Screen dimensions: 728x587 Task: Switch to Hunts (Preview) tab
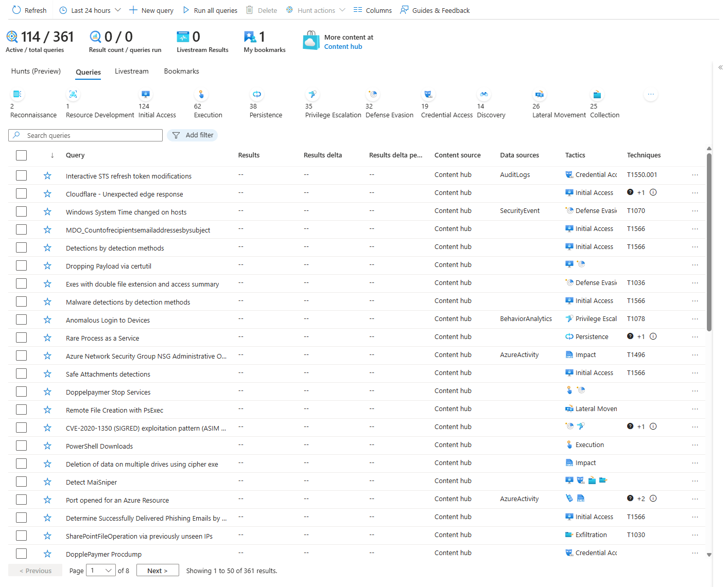(x=36, y=71)
